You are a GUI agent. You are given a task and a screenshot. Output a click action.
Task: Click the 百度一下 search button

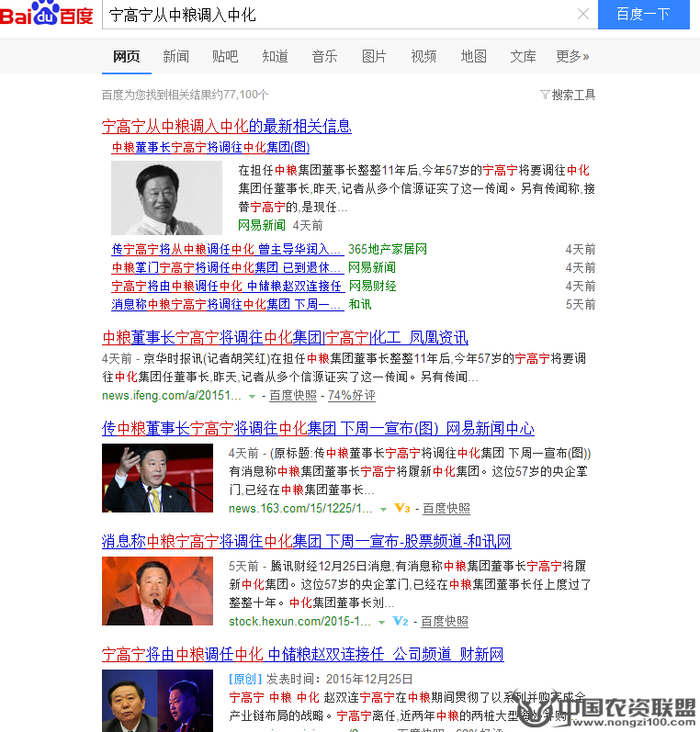point(643,15)
